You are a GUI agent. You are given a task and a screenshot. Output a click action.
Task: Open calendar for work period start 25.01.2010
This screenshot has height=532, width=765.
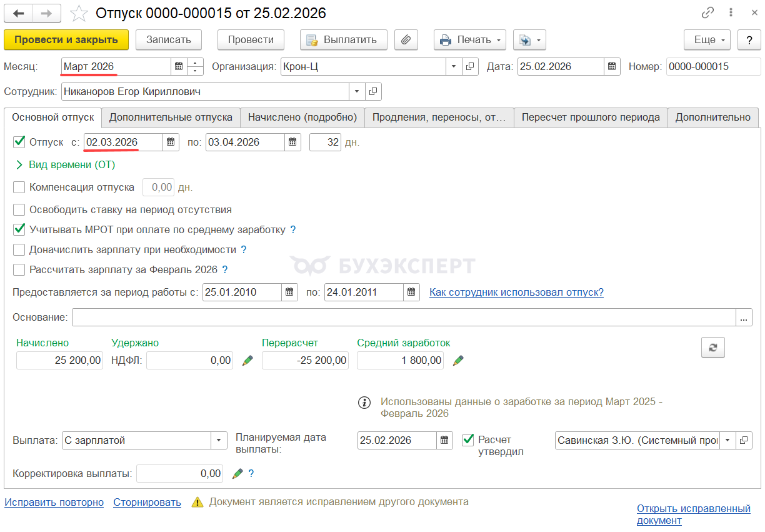coord(289,292)
